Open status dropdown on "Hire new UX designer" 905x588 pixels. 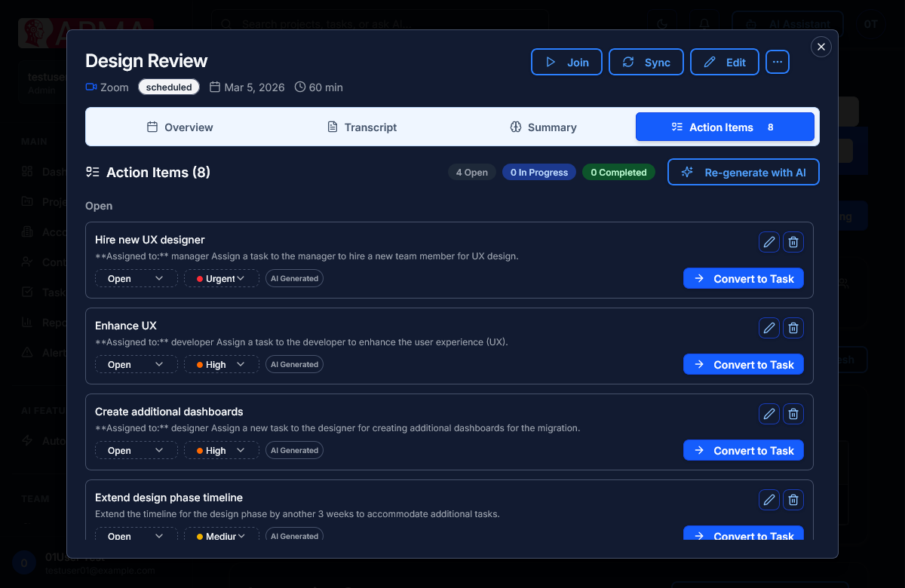[136, 278]
